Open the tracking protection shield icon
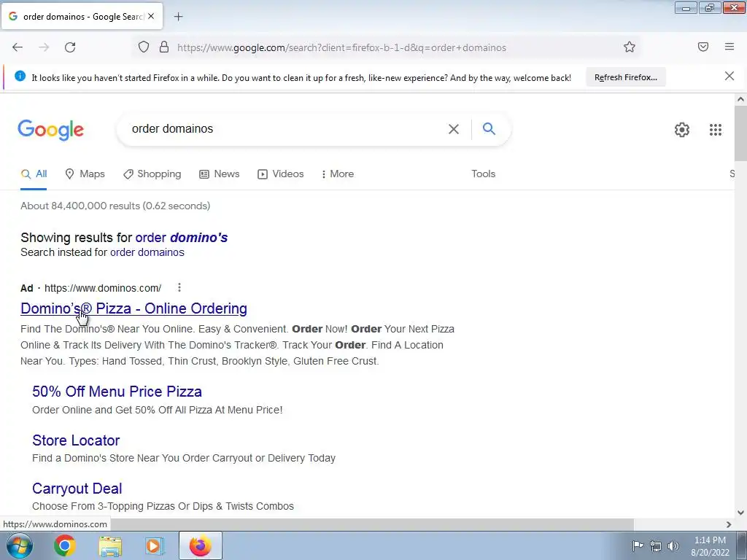The width and height of the screenshot is (747, 560). pyautogui.click(x=144, y=47)
